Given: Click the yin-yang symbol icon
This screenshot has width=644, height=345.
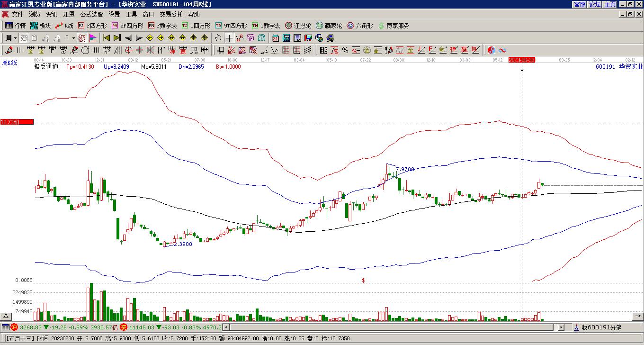Looking at the screenshot, I should tap(492, 50).
